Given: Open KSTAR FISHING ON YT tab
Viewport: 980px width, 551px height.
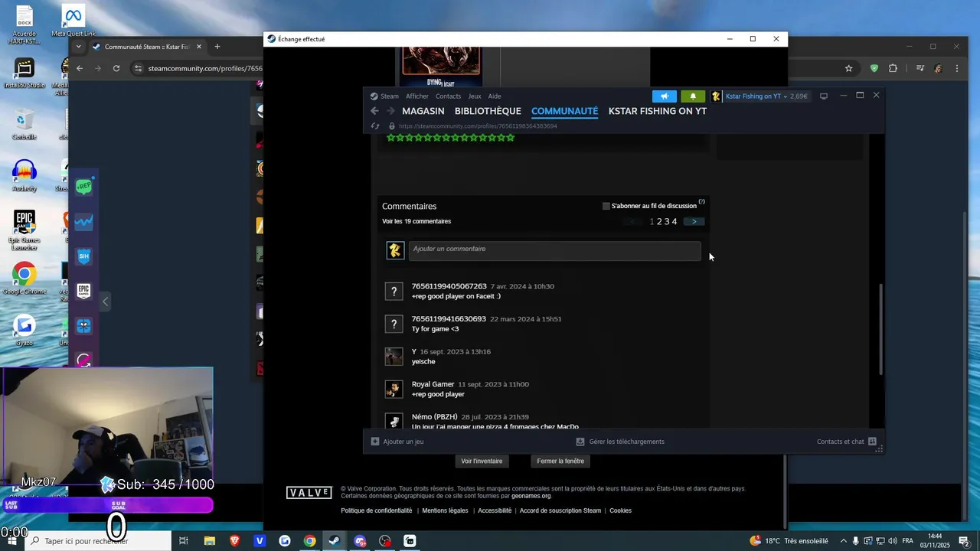Looking at the screenshot, I should pyautogui.click(x=658, y=111).
